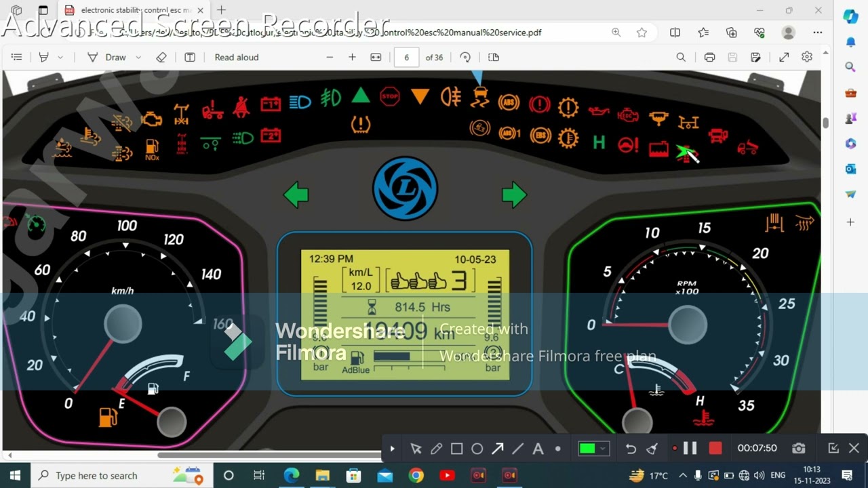868x488 pixels.
Task: Show hidden system tray icons
Action: pos(682,475)
